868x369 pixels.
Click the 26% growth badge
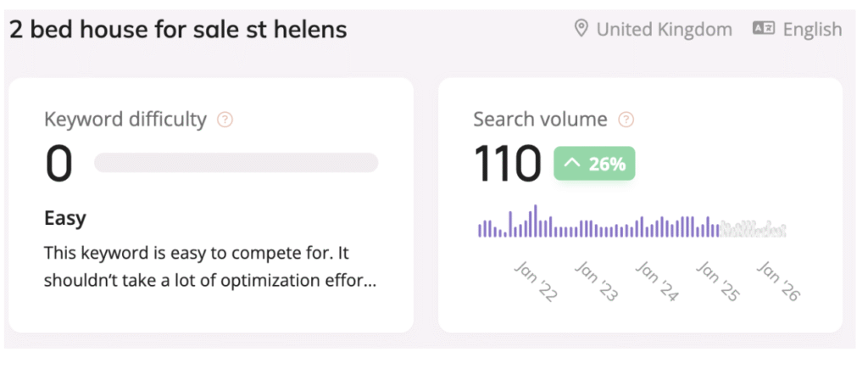pyautogui.click(x=595, y=164)
